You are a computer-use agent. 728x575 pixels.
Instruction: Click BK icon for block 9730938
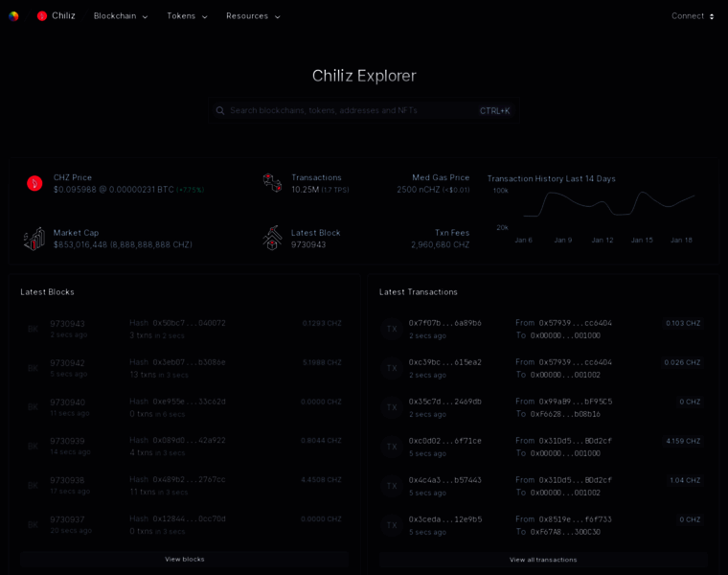coord(33,486)
